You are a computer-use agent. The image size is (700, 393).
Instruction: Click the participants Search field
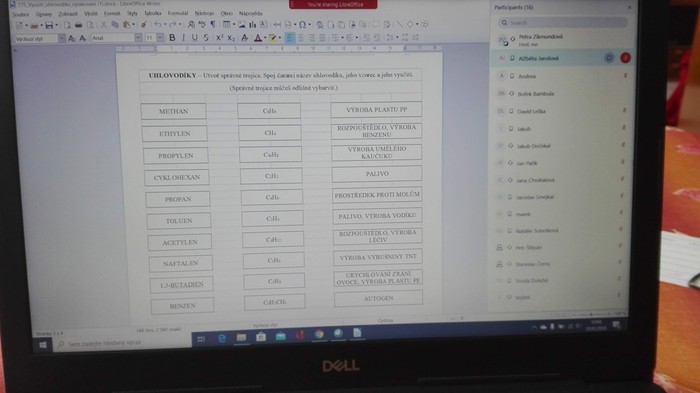pyautogui.click(x=562, y=22)
